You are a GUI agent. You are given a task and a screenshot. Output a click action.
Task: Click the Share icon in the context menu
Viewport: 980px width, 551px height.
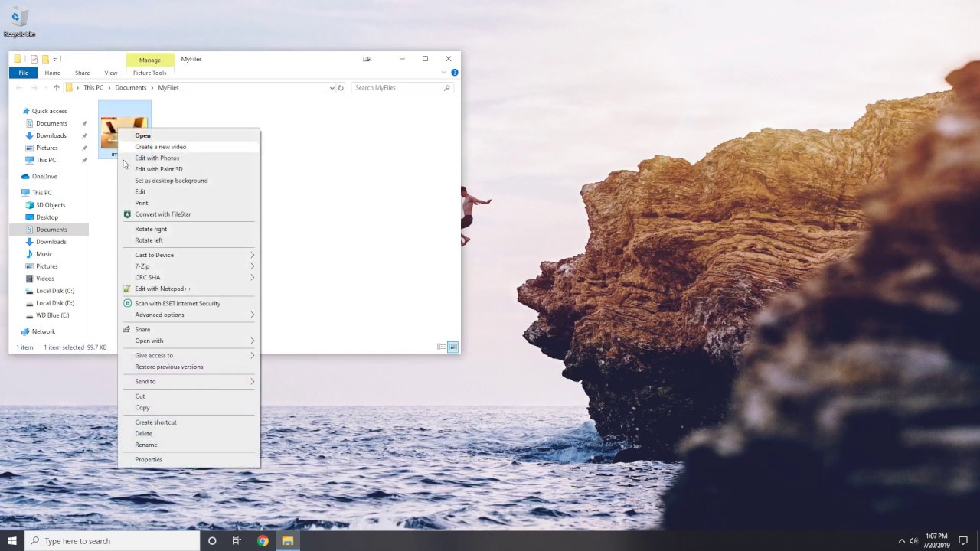point(127,329)
